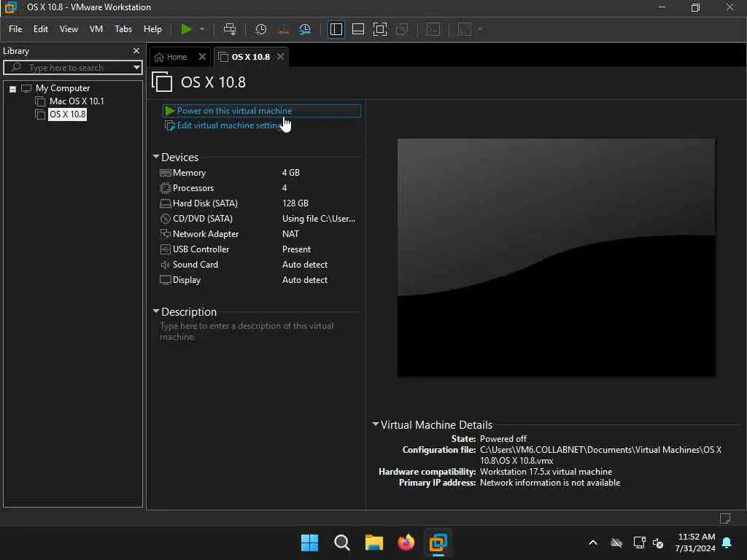The height and width of the screenshot is (560, 747).
Task: Click the 128 GB hard disk value
Action: [295, 203]
